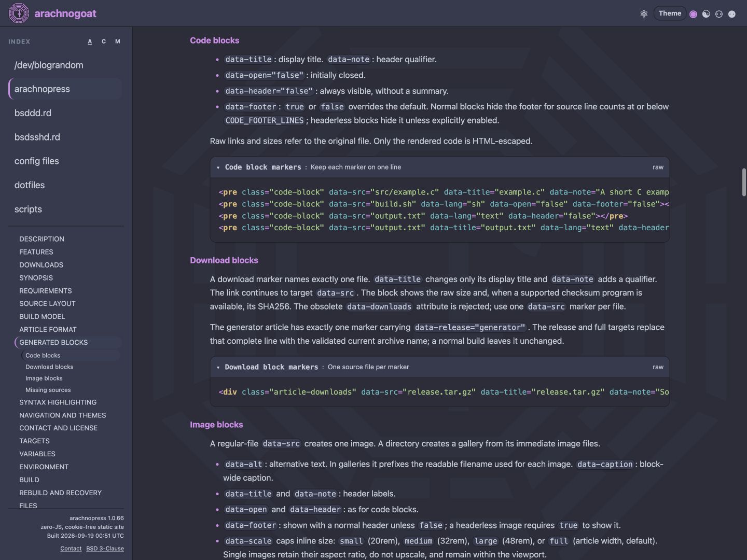Viewport: 747px width, 560px height.
Task: Click the BSD 3-Clause license link
Action: (x=105, y=549)
